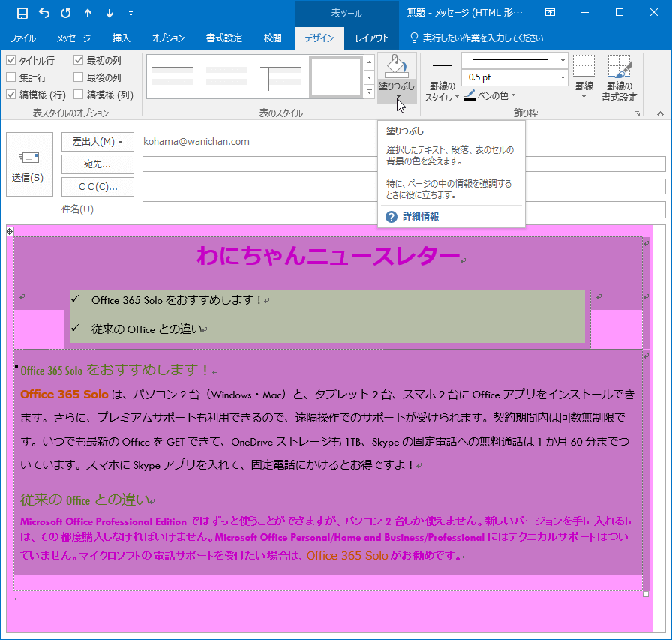Image resolution: width=672 pixels, height=640 pixels.
Task: Apply the second table style thumbnail
Action: [x=226, y=77]
